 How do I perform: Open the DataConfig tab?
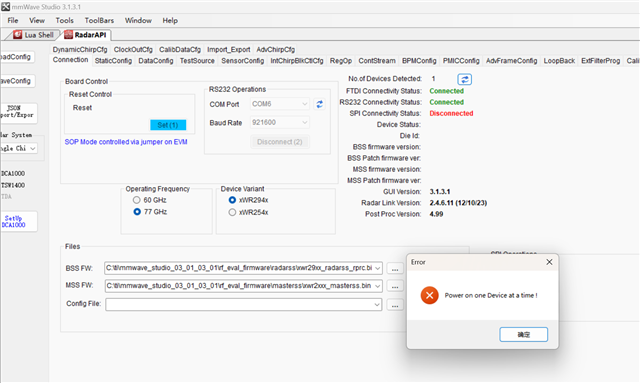[x=156, y=61]
